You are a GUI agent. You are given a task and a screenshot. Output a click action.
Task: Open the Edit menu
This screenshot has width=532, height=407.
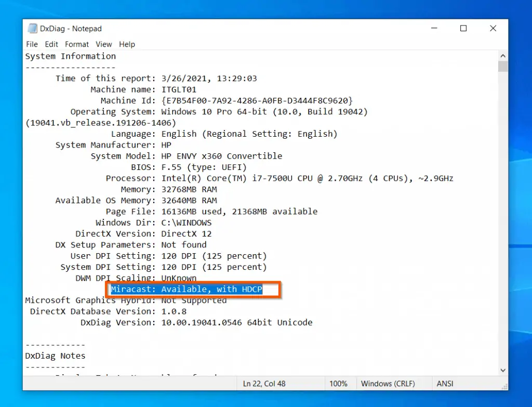51,44
